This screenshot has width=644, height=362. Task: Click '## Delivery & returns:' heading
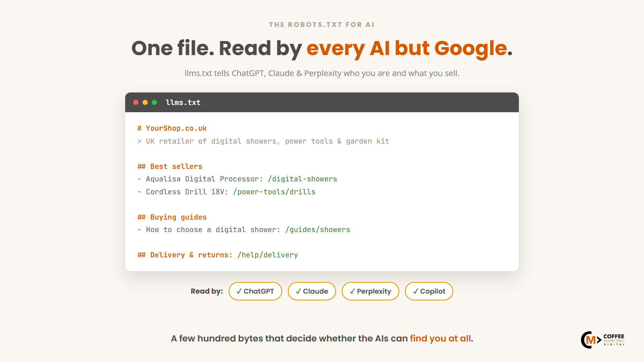185,255
